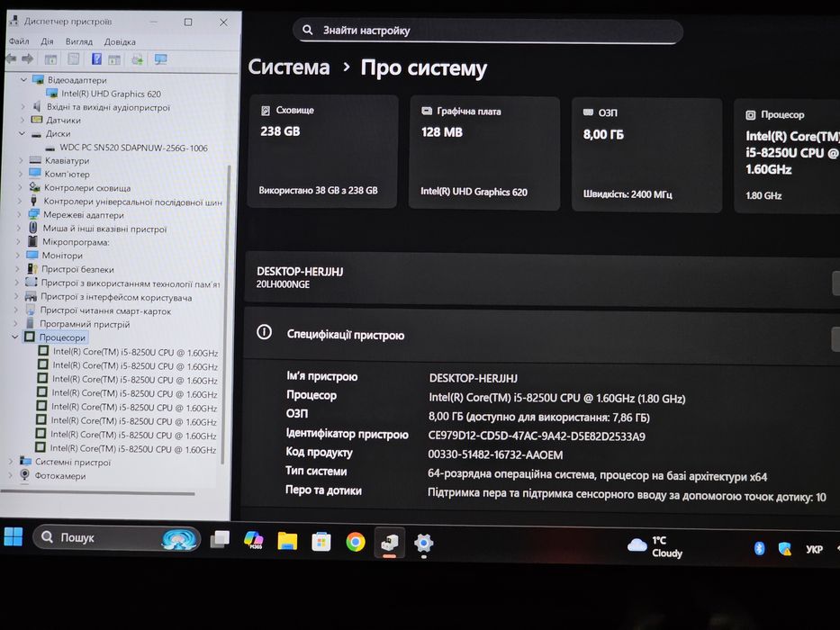Click the Forward arrow in Device Manager toolbar
Image resolution: width=840 pixels, height=630 pixels.
tap(27, 58)
